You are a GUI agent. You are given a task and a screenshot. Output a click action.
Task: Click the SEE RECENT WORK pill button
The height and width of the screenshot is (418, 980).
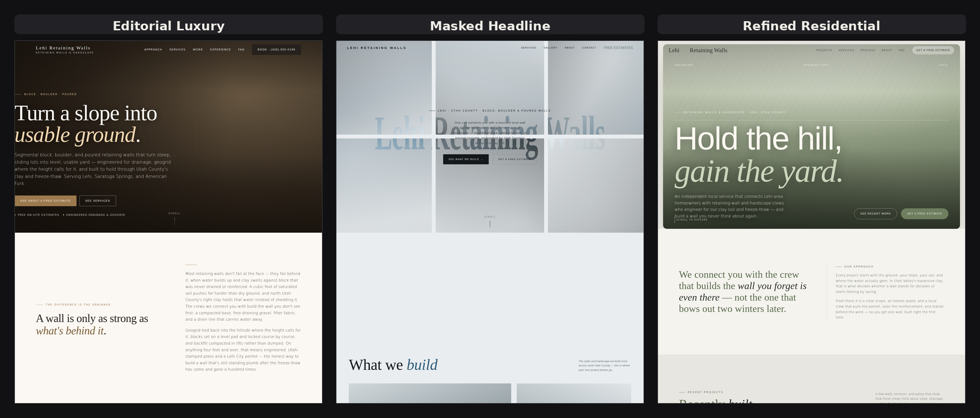click(x=875, y=214)
